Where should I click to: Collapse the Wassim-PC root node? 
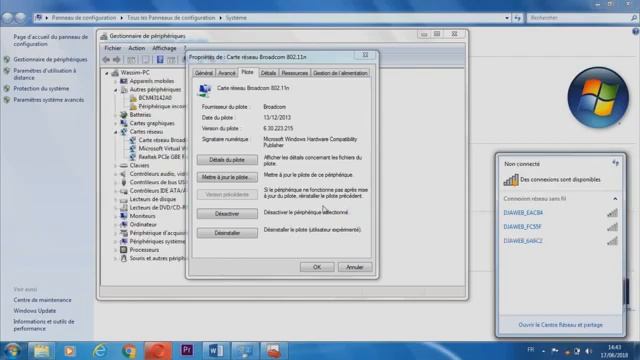(107, 73)
